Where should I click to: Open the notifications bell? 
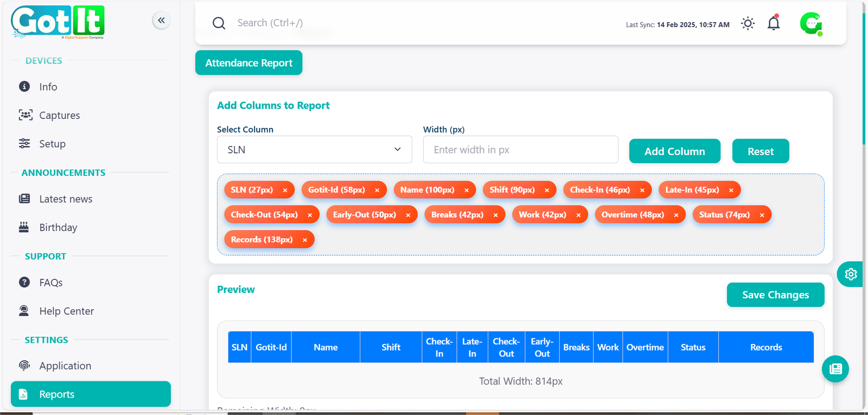(x=774, y=23)
